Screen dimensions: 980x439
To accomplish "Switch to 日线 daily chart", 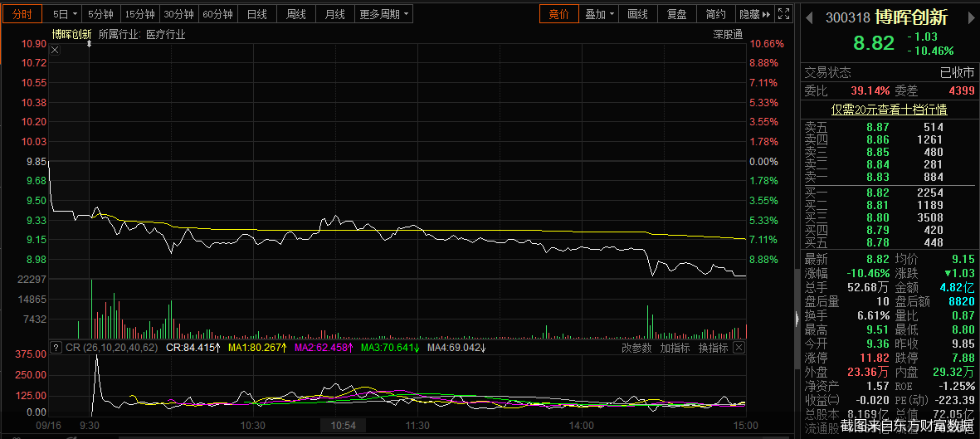I will pos(257,14).
